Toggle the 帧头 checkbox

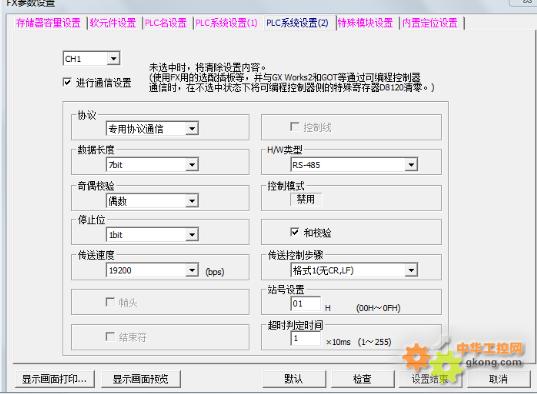click(x=110, y=302)
